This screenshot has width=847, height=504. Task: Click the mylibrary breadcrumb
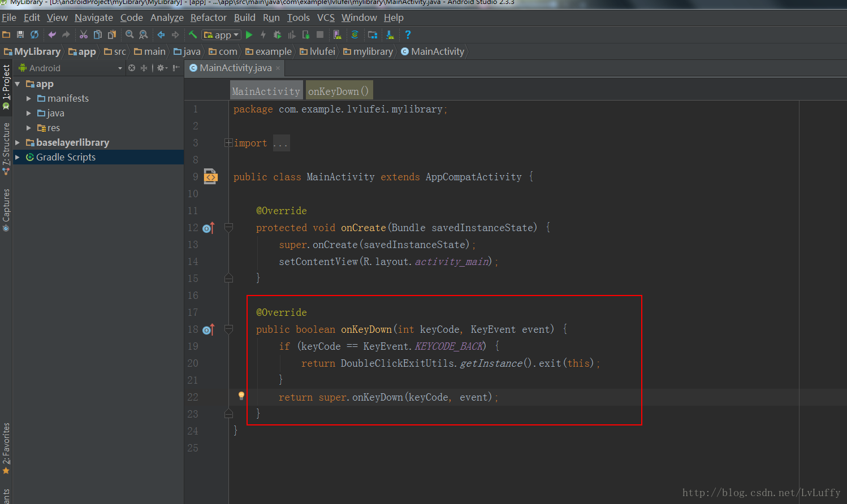pyautogui.click(x=368, y=51)
